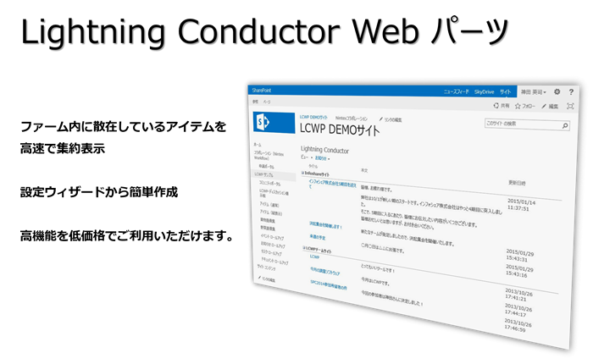Image resolution: width=593 pixels, height=364 pixels.
Task: Click the フォロー star icon
Action: pos(518,106)
